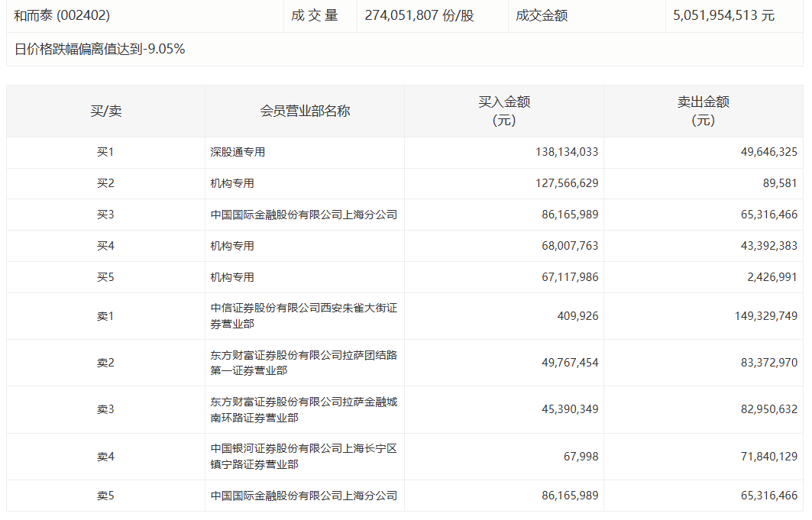812x520 pixels.
Task: Open 中信证券西安朱雀大街证券营业部 entry
Action: [x=303, y=316]
